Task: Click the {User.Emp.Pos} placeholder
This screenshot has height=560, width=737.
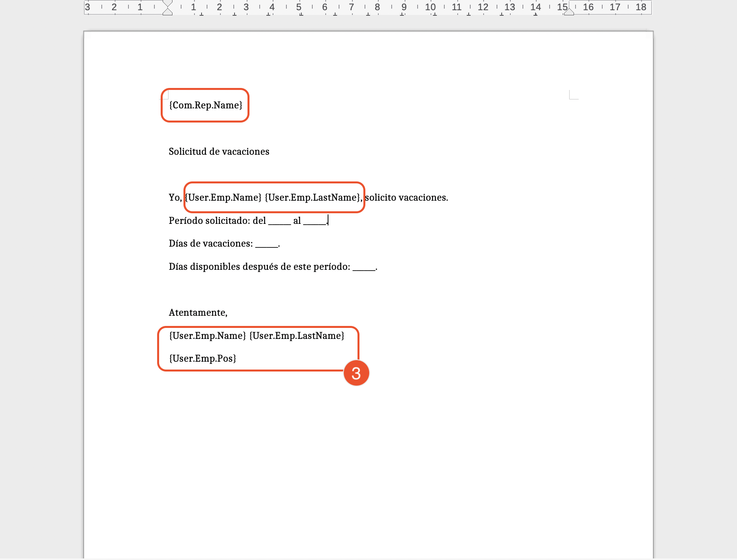Action: (x=202, y=359)
